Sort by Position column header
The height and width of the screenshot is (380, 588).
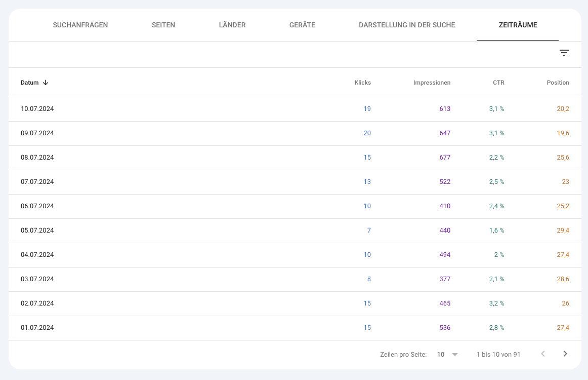tap(558, 83)
